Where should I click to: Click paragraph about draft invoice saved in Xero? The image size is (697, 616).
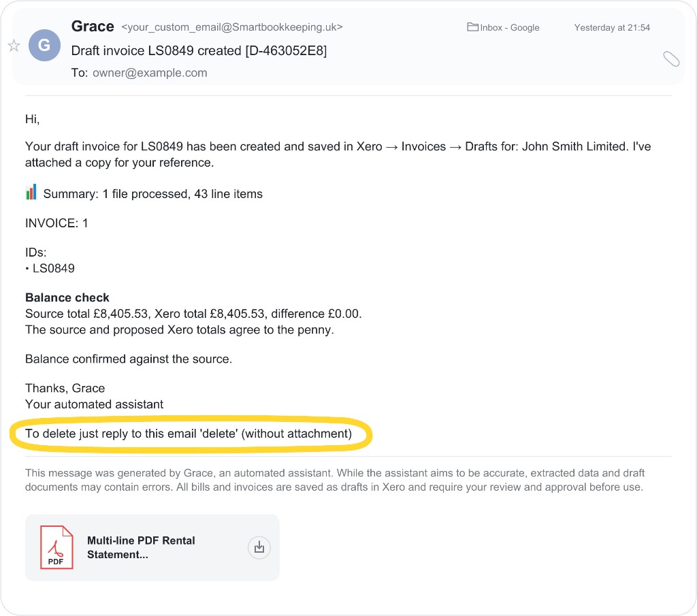point(338,155)
